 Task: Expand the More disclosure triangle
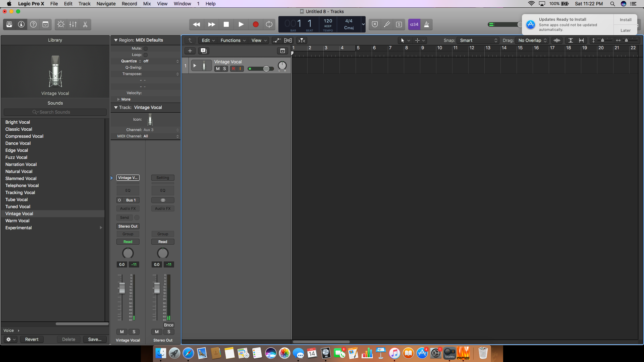118,100
